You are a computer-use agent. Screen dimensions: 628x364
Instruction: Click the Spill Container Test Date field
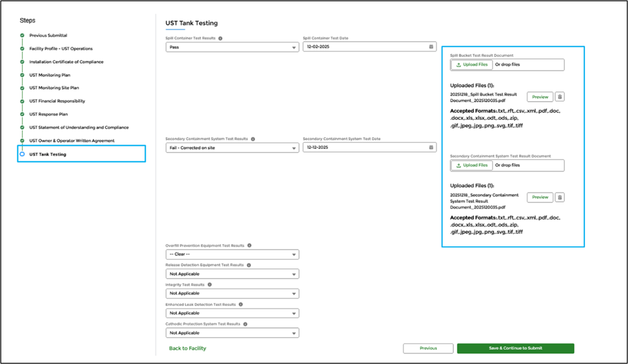(366, 47)
